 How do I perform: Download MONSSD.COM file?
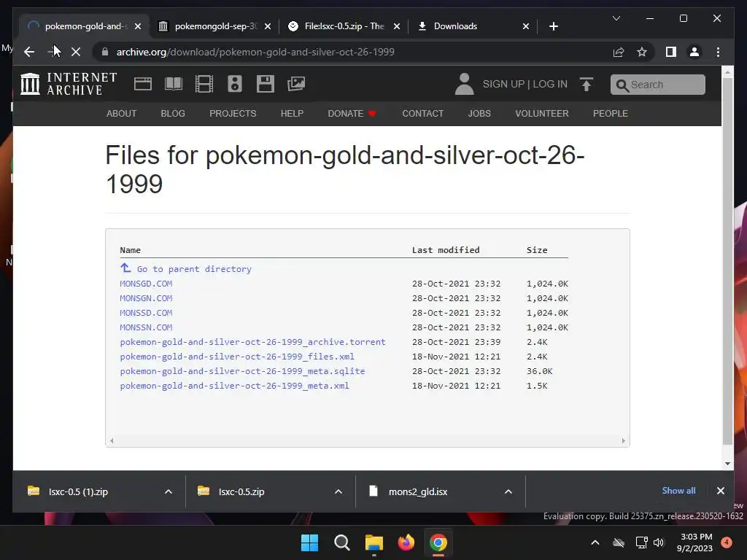[146, 313]
